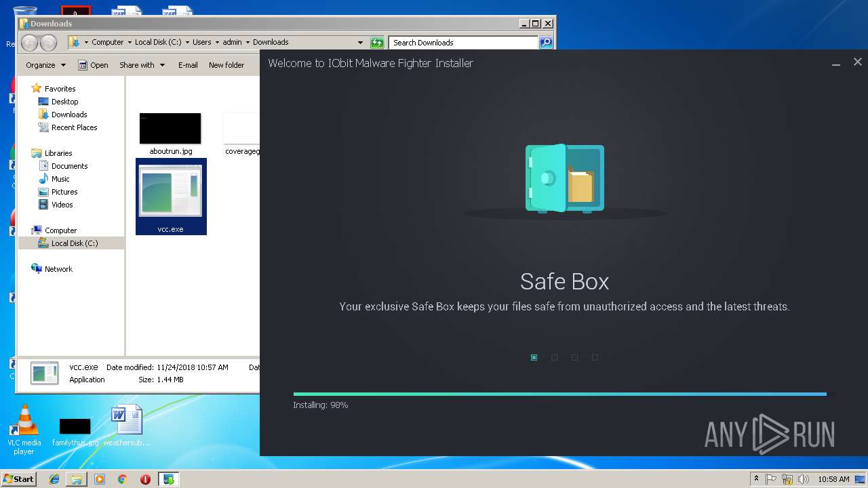The width and height of the screenshot is (868, 488).
Task: Show hidden system tray icons
Action: [756, 479]
